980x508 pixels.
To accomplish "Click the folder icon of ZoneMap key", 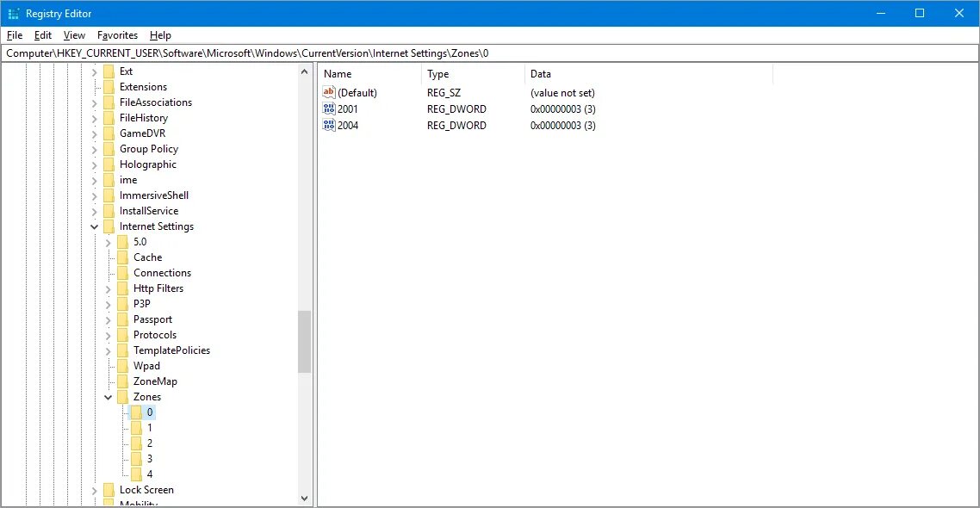I will pyautogui.click(x=122, y=381).
